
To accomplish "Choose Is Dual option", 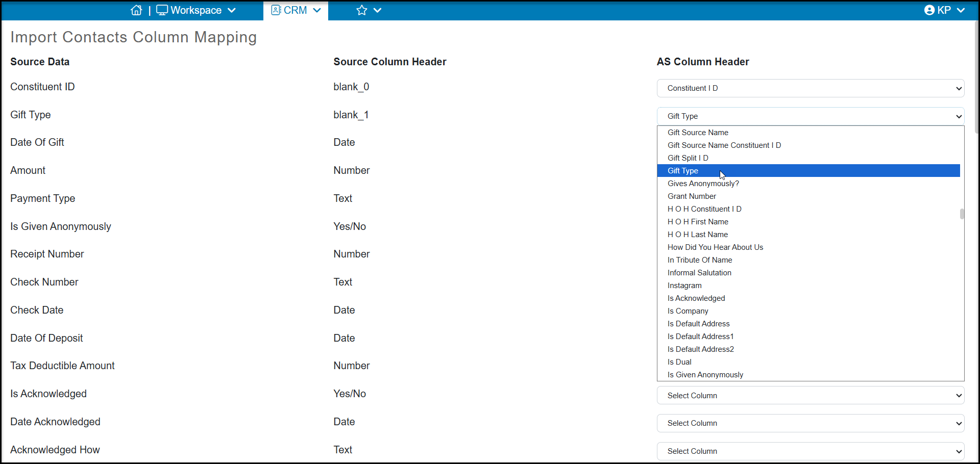I will (808, 362).
